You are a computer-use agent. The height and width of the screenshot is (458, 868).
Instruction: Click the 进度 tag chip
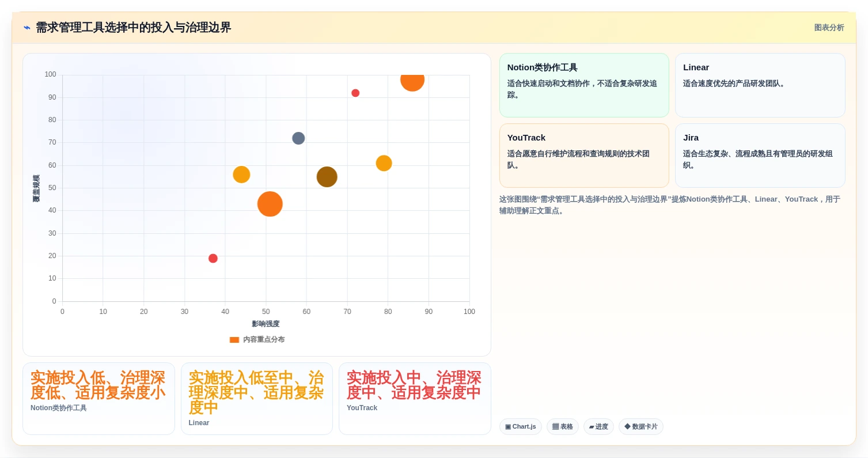(x=598, y=427)
